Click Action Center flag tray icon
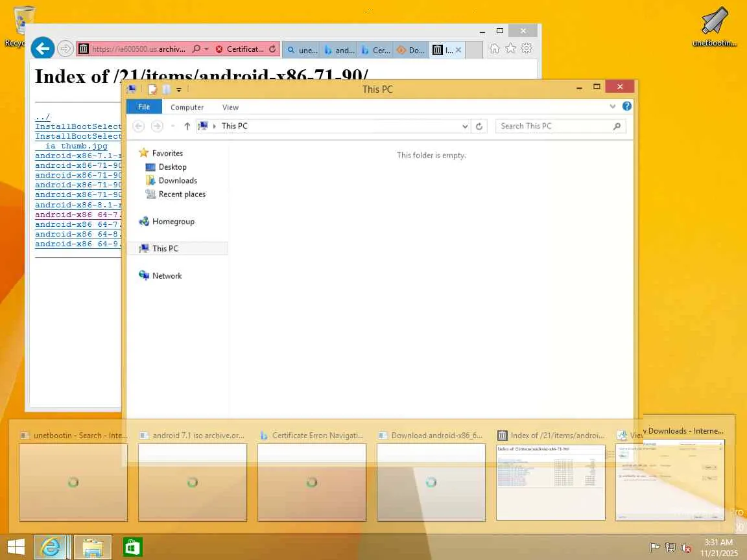The height and width of the screenshot is (560, 747). click(655, 548)
